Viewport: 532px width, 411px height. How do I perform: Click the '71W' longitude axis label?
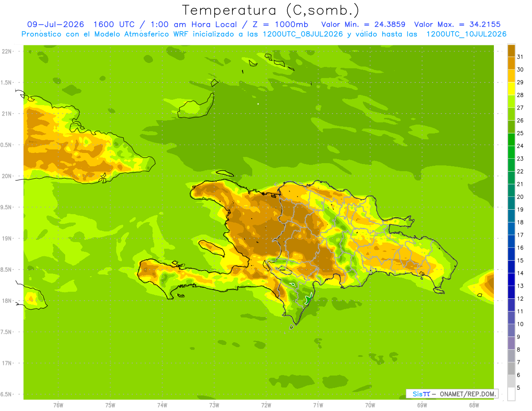(318, 405)
